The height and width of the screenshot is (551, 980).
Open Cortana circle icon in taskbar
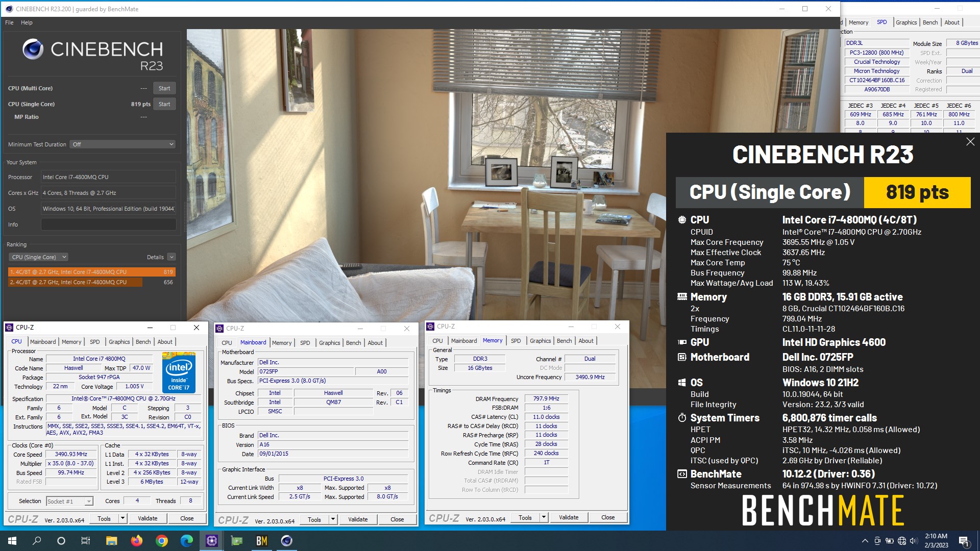click(61, 541)
